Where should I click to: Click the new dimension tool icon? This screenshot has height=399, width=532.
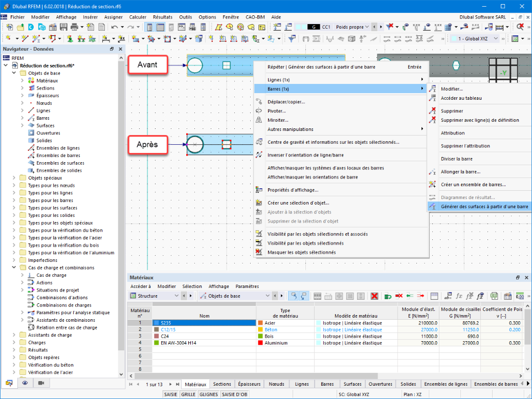pos(105,39)
